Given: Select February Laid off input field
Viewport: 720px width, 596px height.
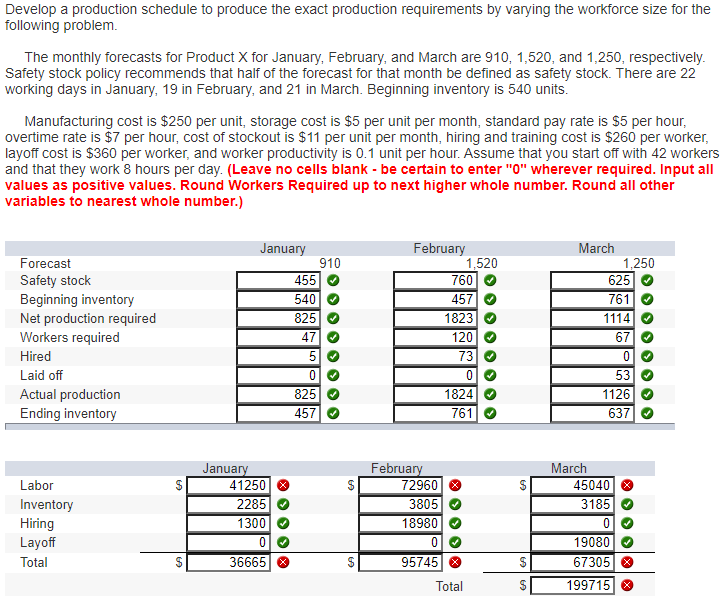Looking at the screenshot, I should click(x=435, y=376).
